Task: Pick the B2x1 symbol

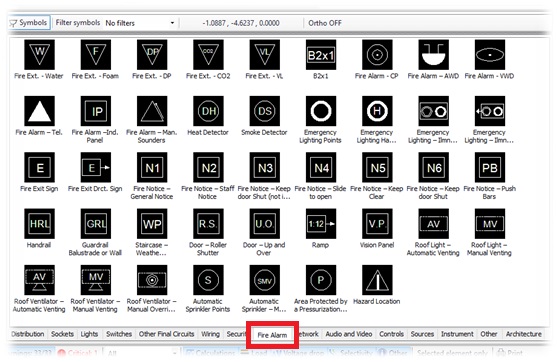Action: click(x=321, y=54)
